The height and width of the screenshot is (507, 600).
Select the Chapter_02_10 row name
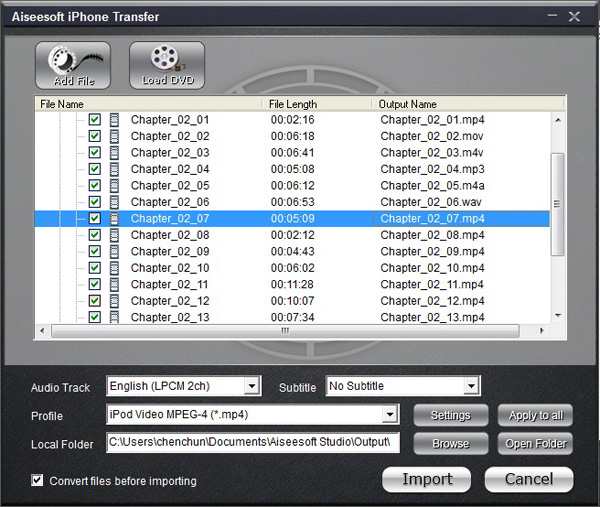[x=170, y=268]
